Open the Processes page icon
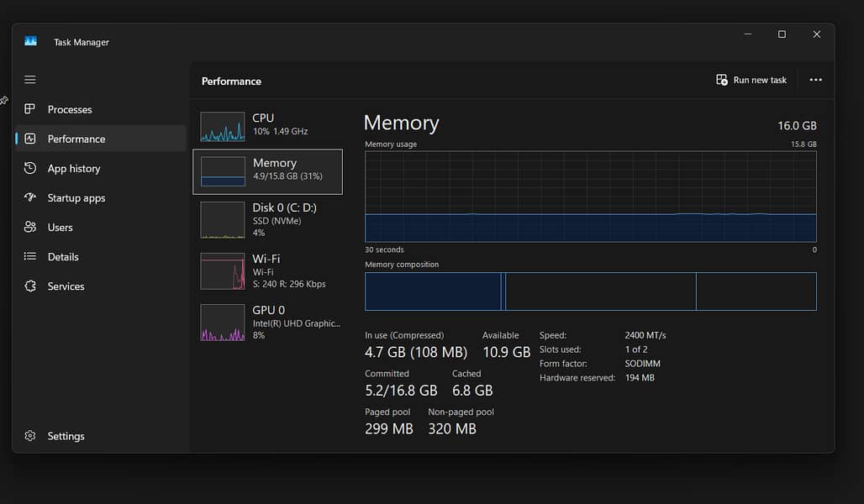 point(30,109)
